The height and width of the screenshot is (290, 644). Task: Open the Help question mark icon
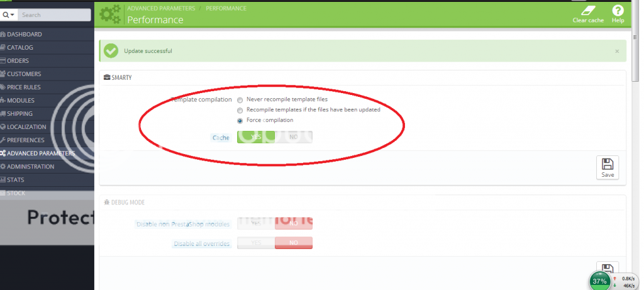618,11
